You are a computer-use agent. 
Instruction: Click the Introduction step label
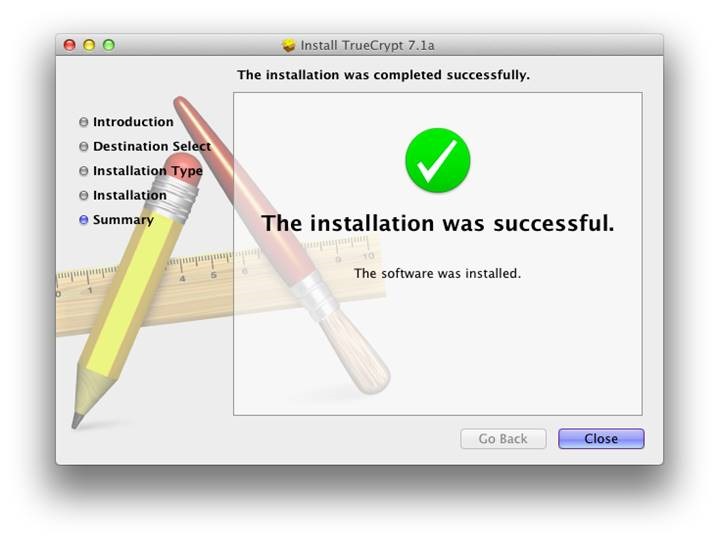[x=133, y=122]
